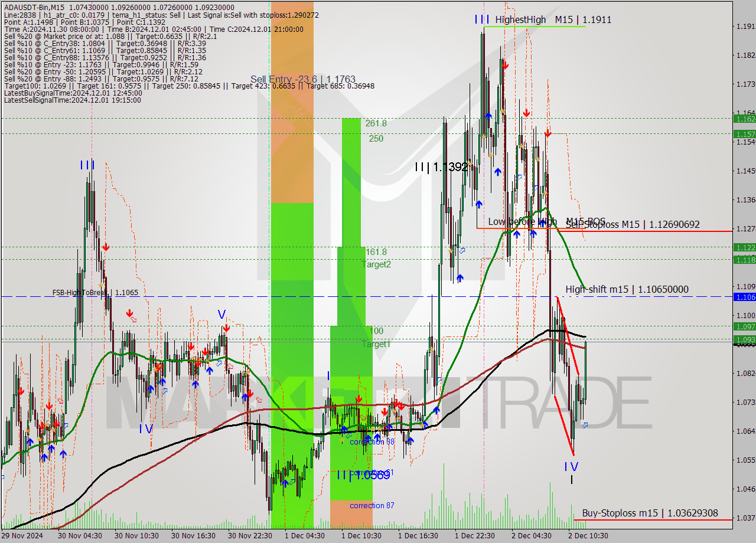Click the correction 87 label
This screenshot has width=756, height=543.
(x=372, y=505)
